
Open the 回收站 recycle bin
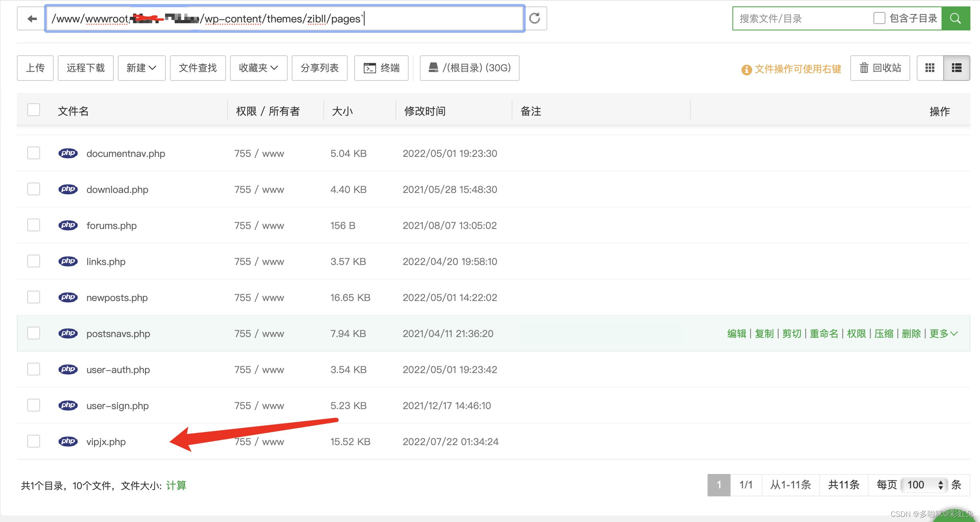click(880, 68)
